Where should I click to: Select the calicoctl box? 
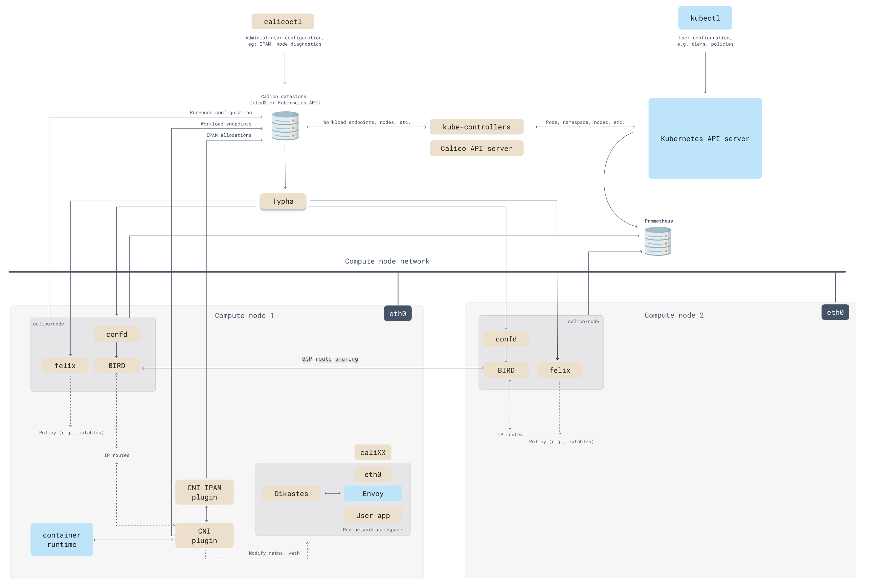point(283,22)
